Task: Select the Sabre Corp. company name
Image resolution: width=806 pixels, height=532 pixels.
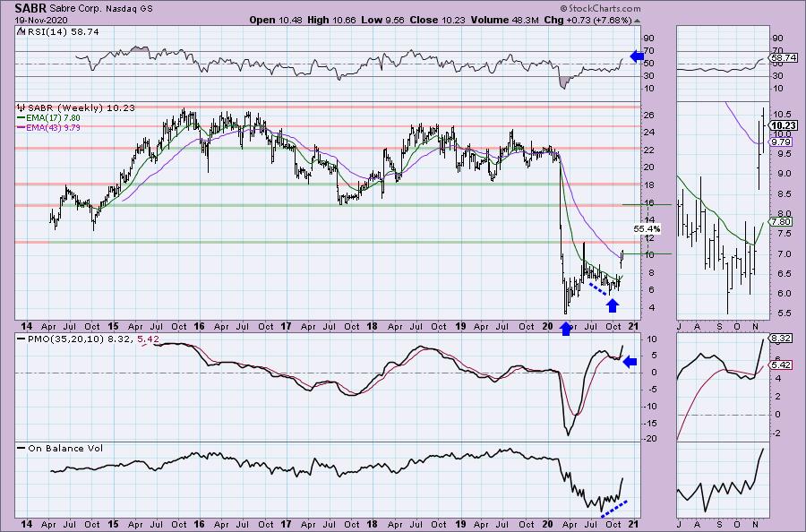Action: point(76,9)
